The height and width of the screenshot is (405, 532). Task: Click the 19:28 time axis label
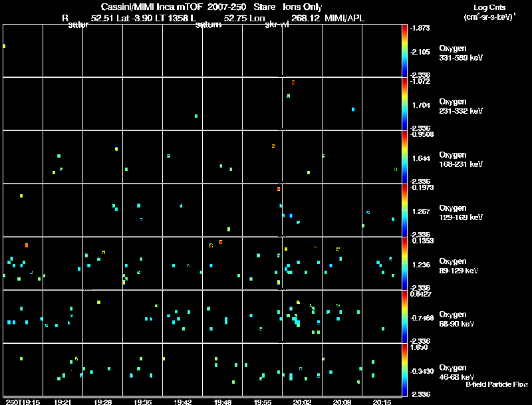[103, 402]
